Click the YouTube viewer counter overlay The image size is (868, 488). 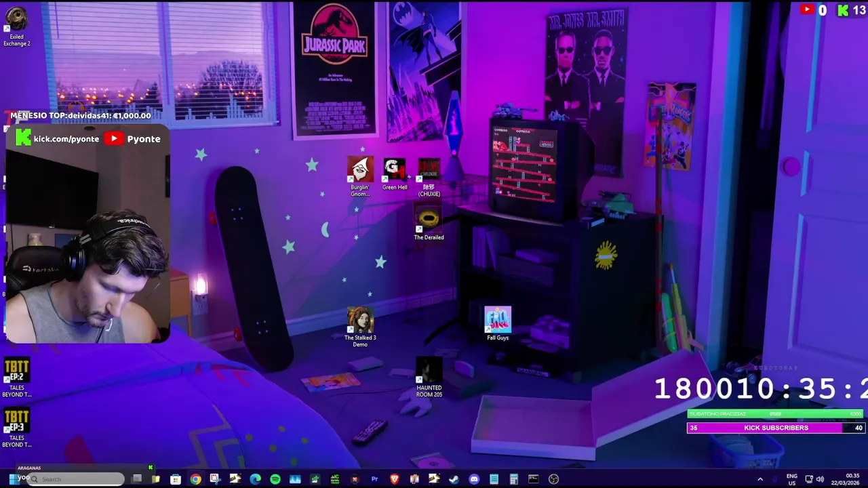click(x=813, y=9)
